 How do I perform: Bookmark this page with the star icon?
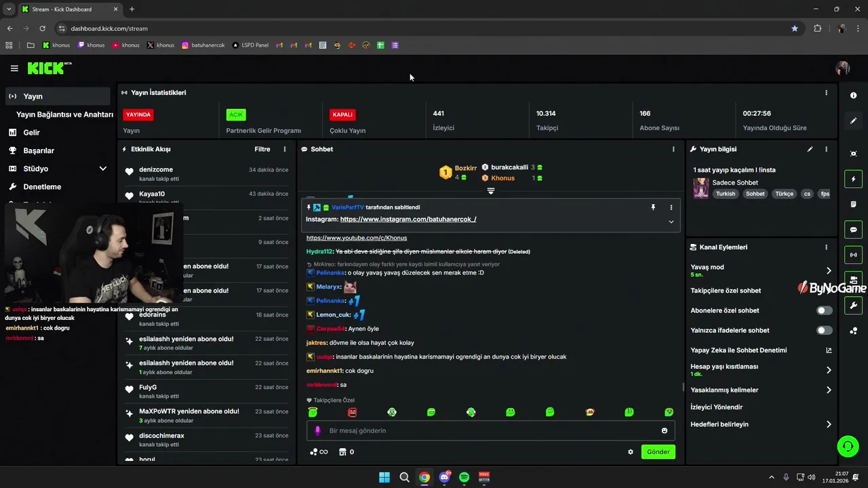(x=795, y=28)
